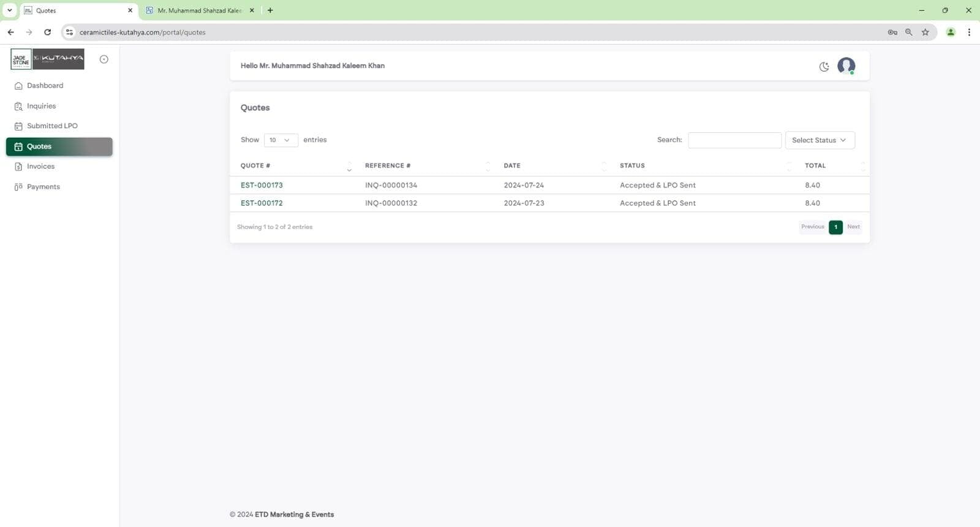
Task: Click the Hello Mr. Muhammad Shahzad greeting
Action: click(x=312, y=66)
